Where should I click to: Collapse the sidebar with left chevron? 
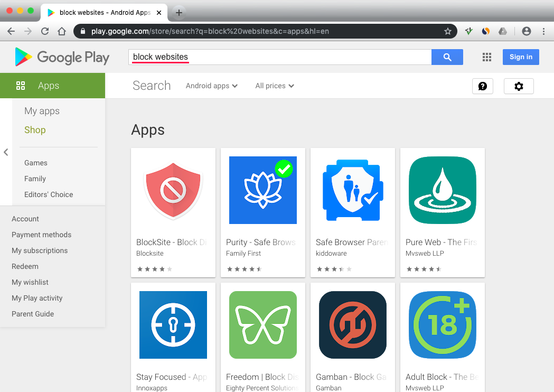click(x=6, y=152)
